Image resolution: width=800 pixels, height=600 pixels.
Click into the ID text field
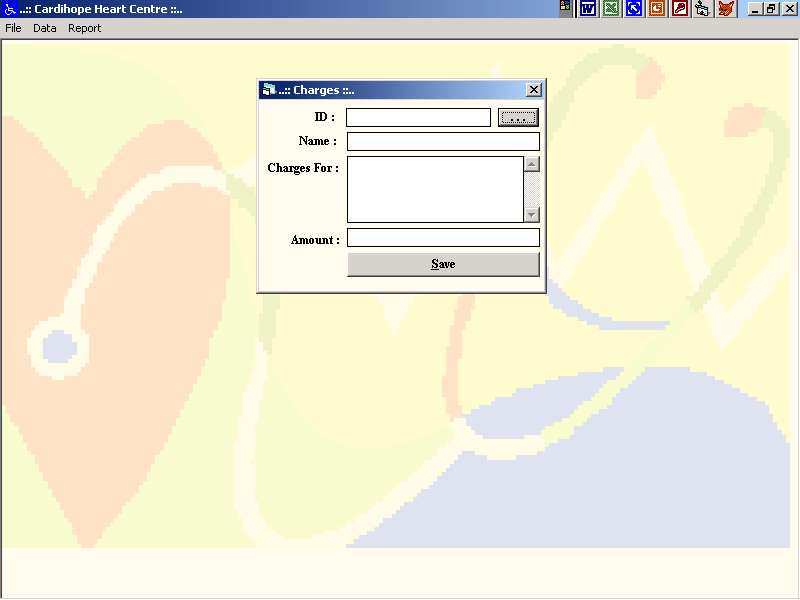(418, 118)
